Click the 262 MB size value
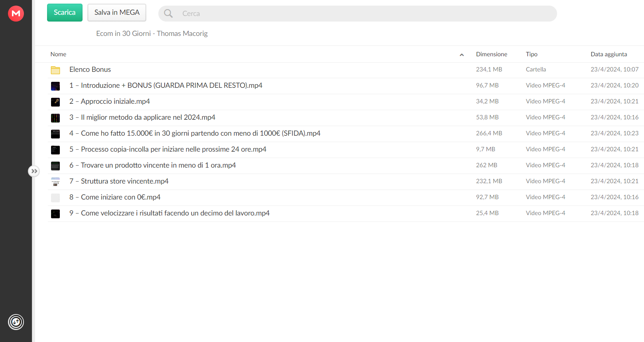 (x=486, y=165)
